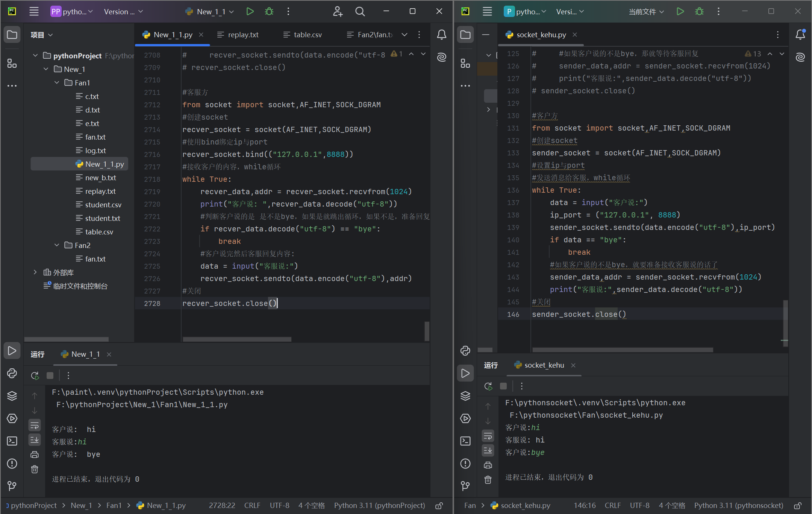Image resolution: width=812 pixels, height=514 pixels.
Task: Click the left editor horizontal scrollbar
Action: [x=237, y=339]
